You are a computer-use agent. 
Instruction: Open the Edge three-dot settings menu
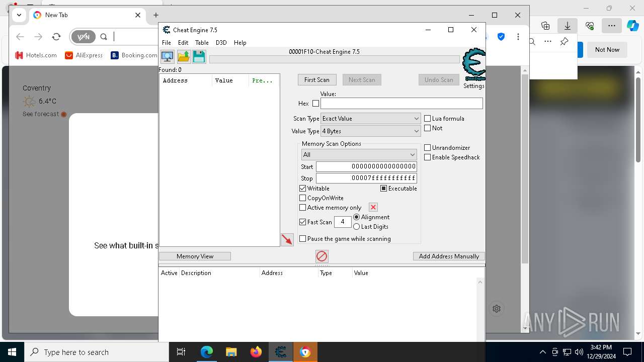(612, 26)
